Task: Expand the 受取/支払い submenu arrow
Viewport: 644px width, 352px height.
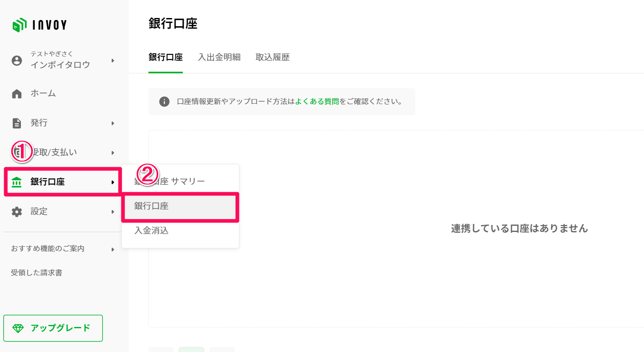Action: [113, 153]
